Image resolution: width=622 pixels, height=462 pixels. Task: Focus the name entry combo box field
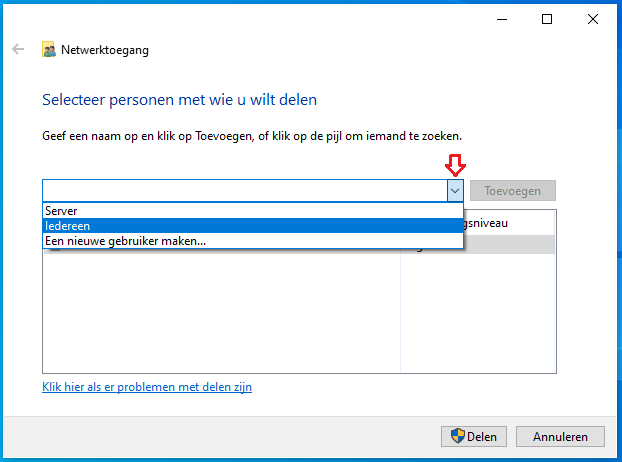pos(245,191)
